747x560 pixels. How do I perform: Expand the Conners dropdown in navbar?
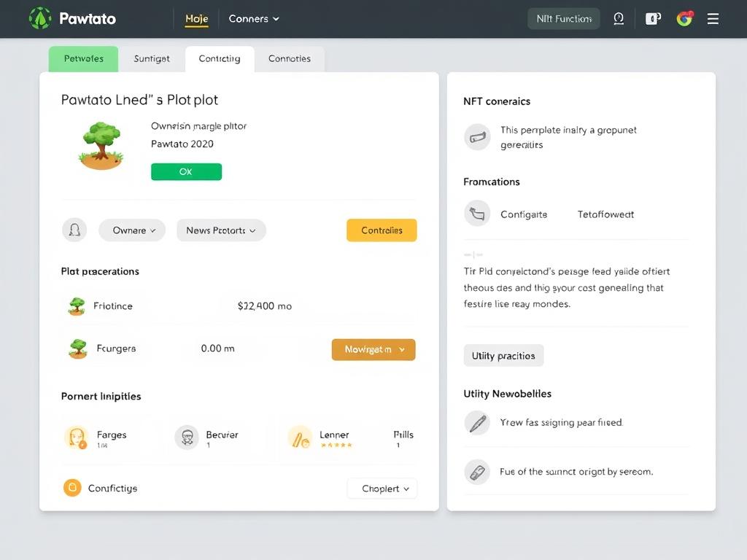point(253,18)
